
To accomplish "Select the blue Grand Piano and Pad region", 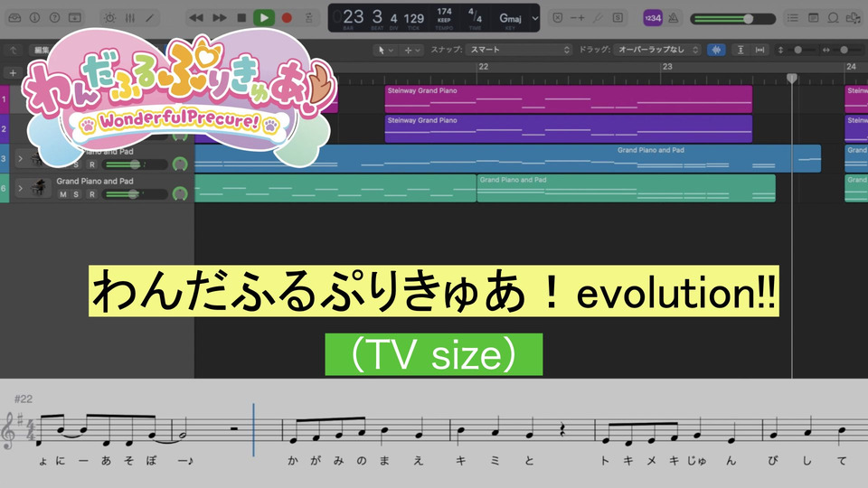I will [x=507, y=159].
